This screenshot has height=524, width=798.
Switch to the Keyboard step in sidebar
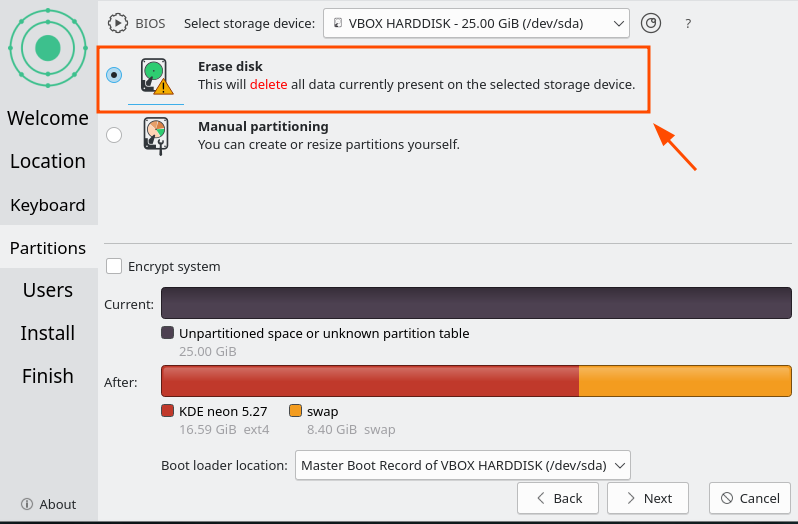pyautogui.click(x=48, y=205)
